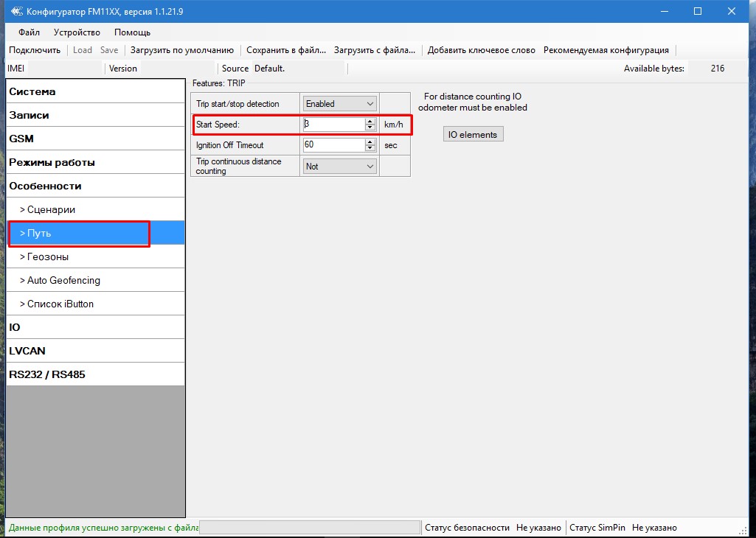Click the Configurator app icon in title bar

tap(16, 12)
